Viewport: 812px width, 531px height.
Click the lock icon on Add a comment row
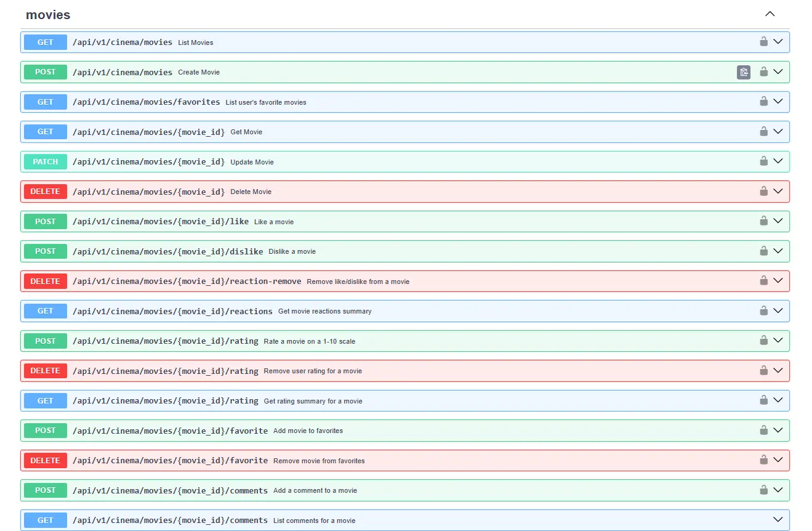tap(763, 490)
